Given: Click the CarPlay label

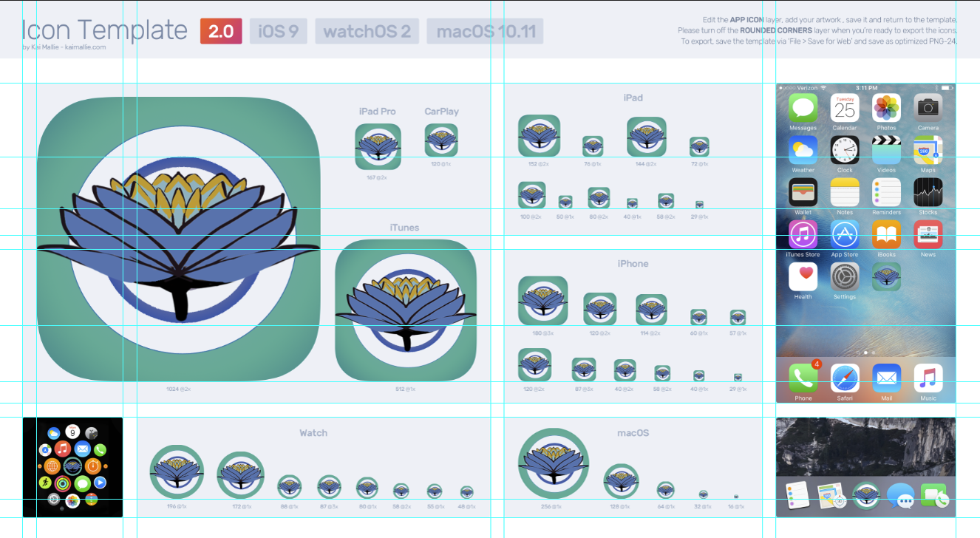Looking at the screenshot, I should (442, 112).
